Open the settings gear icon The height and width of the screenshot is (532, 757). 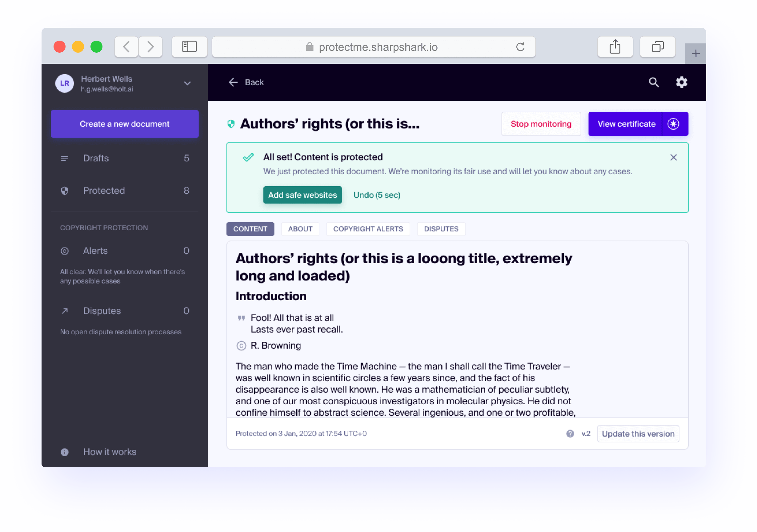pos(682,82)
